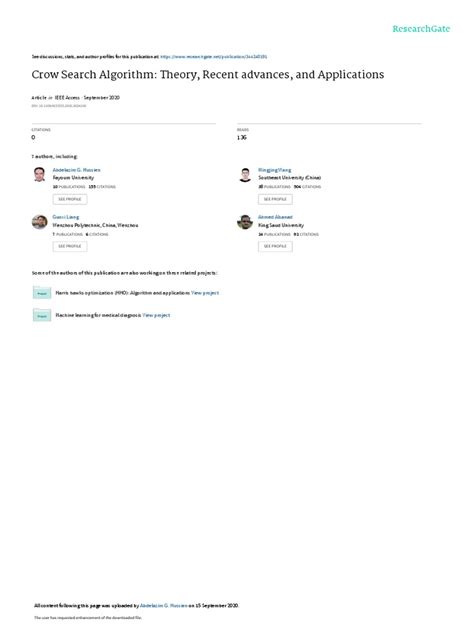Viewport: 474px width, 632px height.
Task: Click the Southeast University author's profile photo
Action: (245, 175)
